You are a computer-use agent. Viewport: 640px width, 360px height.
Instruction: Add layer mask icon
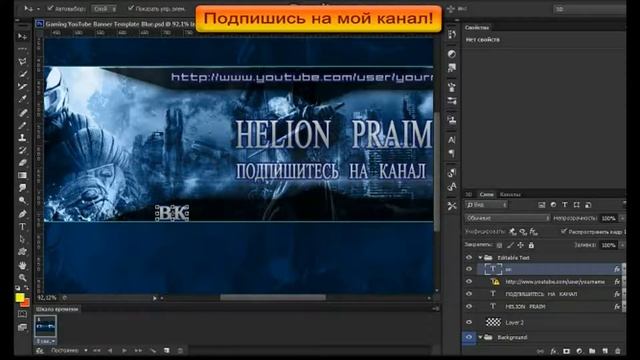coord(566,351)
